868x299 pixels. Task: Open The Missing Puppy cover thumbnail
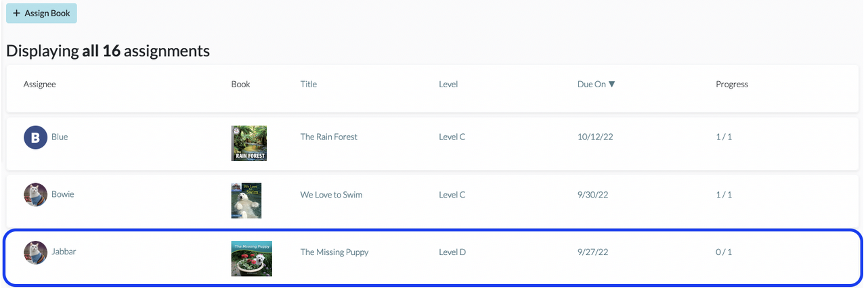(251, 258)
